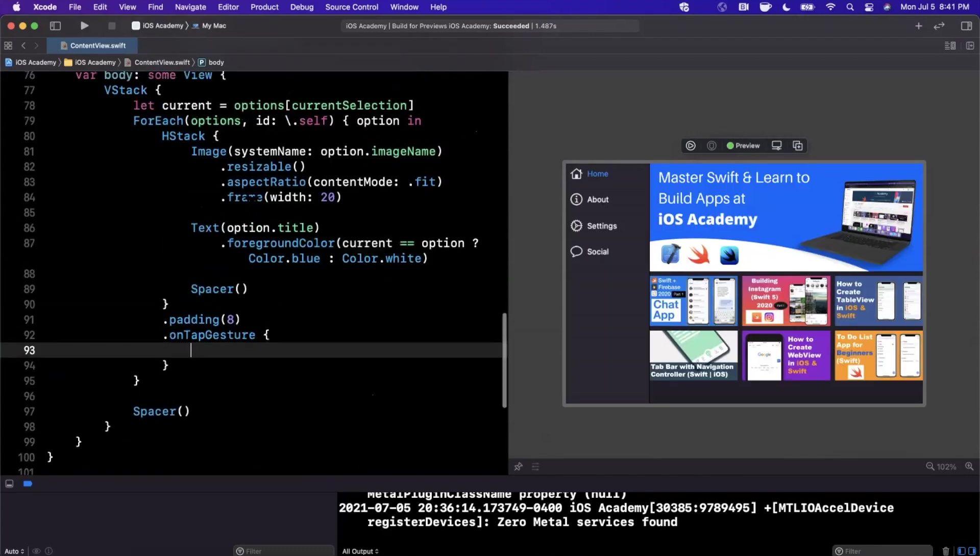The height and width of the screenshot is (556, 980).
Task: Click the 102% canvas zoom level
Action: [x=946, y=467]
